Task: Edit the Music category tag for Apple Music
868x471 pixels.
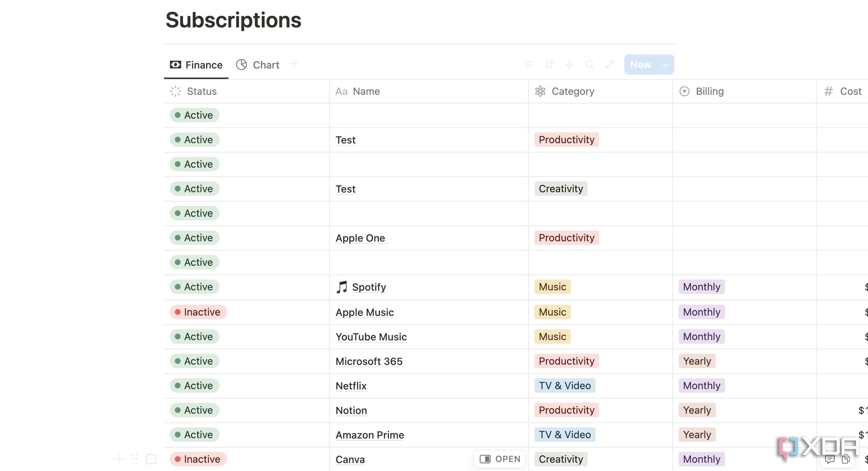Action: tap(552, 312)
